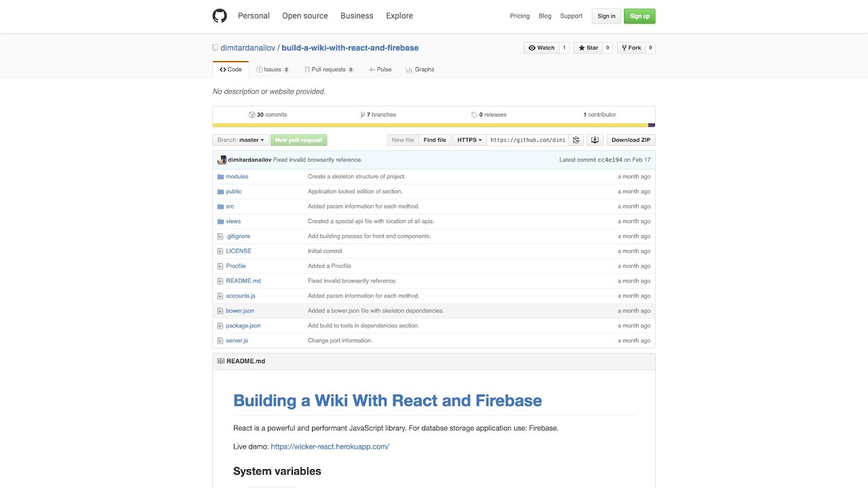Open the package.json file name link
Viewport: 868px width, 488px height.
pos(243,326)
